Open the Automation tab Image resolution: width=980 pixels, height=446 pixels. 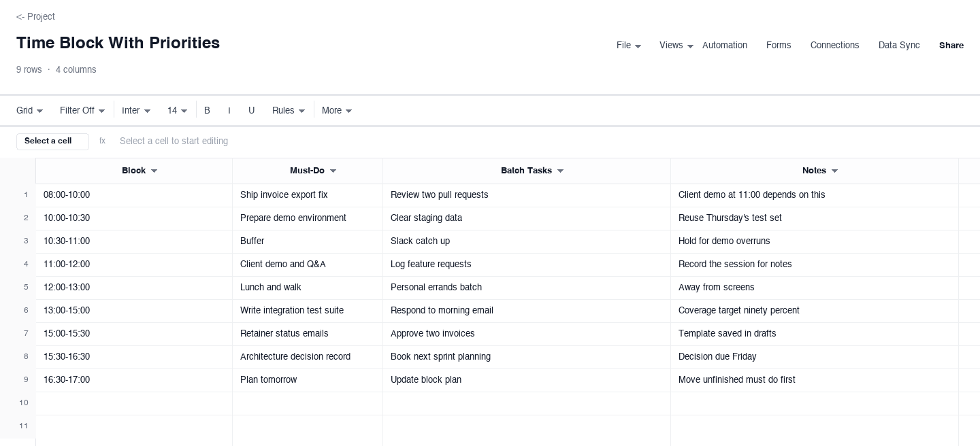[x=724, y=46]
